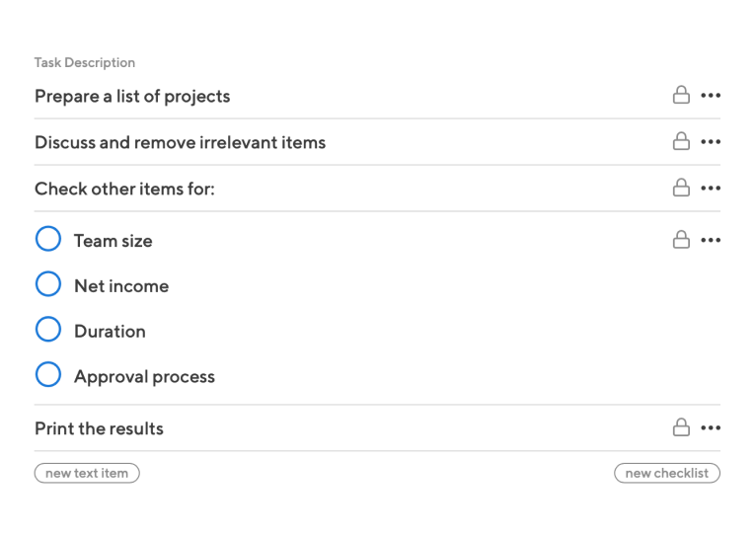Open more options for 'Print the results'
Image resolution: width=756 pixels, height=538 pixels.
[x=711, y=427]
